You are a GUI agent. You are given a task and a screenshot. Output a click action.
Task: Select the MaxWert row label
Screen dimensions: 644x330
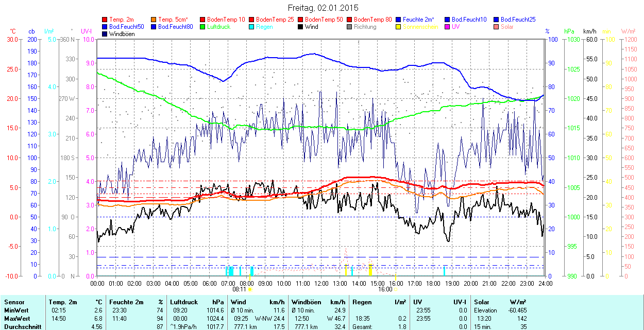point(17,318)
